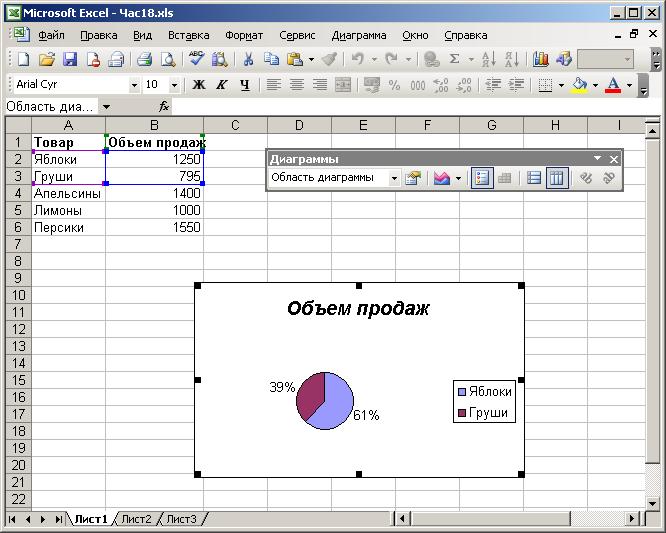666x533 pixels.
Task: Click the Decrease indent icon
Action: pos(493,85)
